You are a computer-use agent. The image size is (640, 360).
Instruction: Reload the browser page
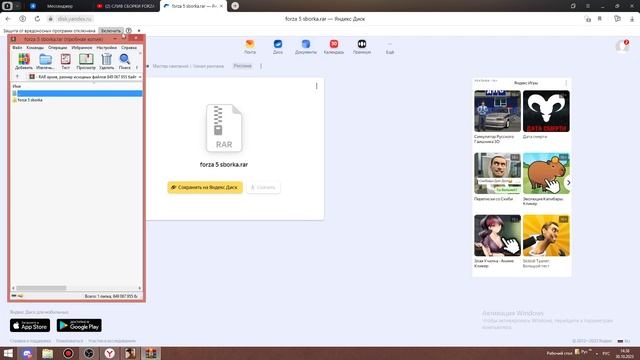coord(37,19)
